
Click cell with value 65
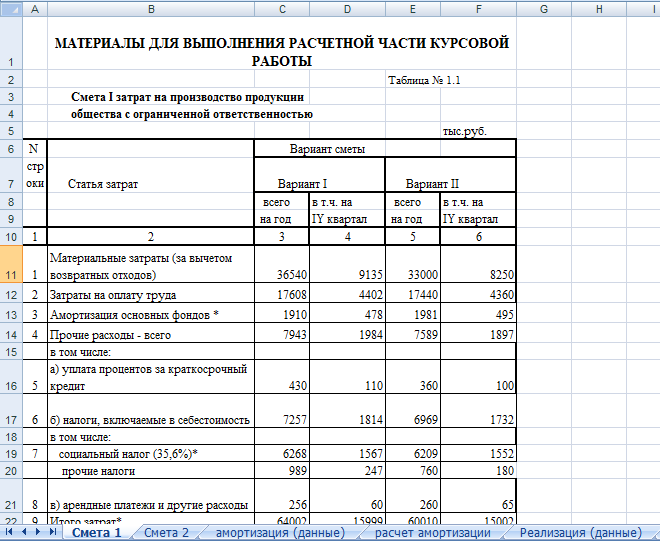click(478, 496)
